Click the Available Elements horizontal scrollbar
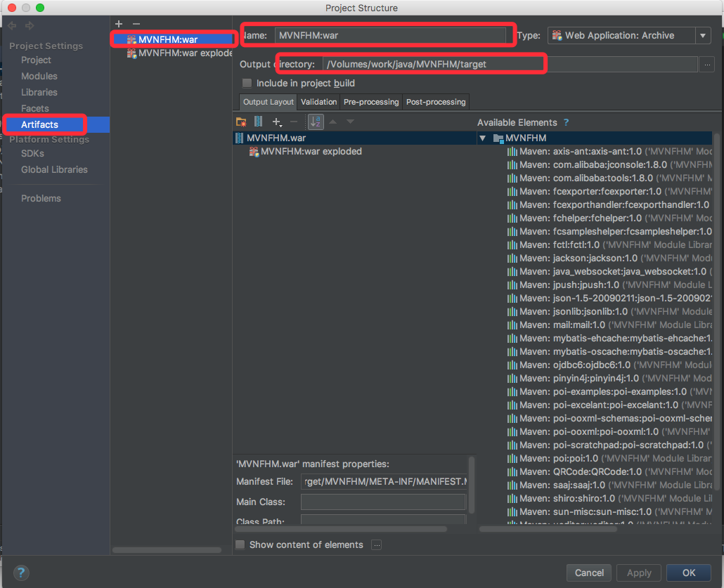724x588 pixels. pos(548,529)
